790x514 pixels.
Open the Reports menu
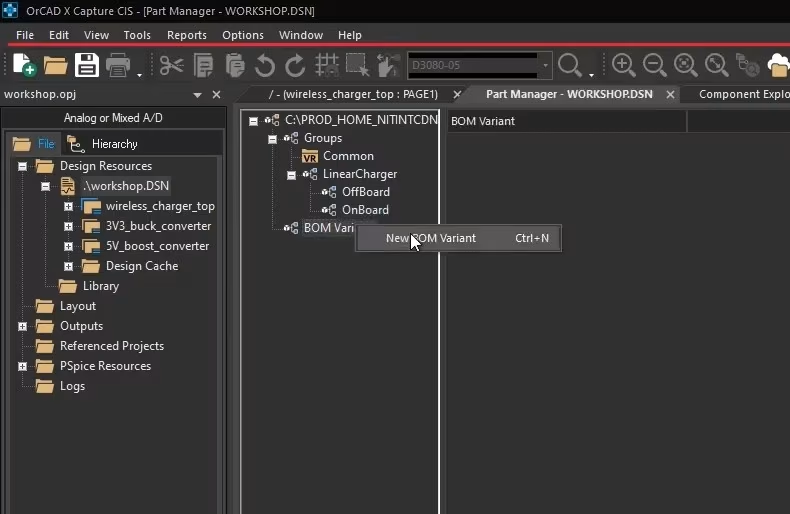point(186,35)
